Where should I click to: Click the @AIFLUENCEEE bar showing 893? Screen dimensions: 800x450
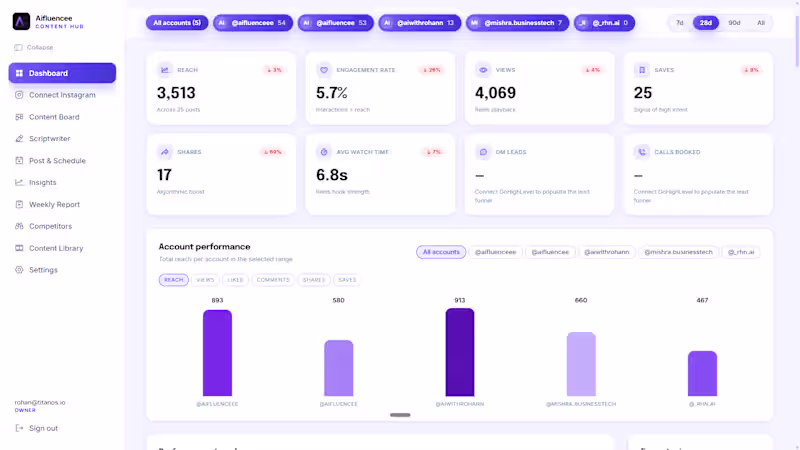point(217,353)
